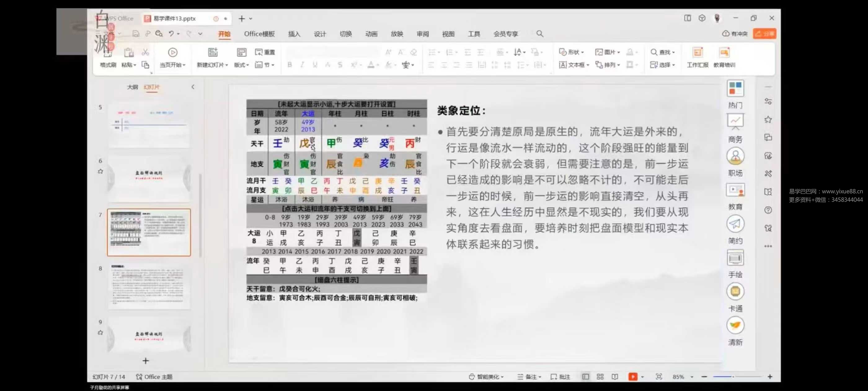The image size is (868, 391).
Task: Switch to 大纲 outline tab
Action: 132,87
